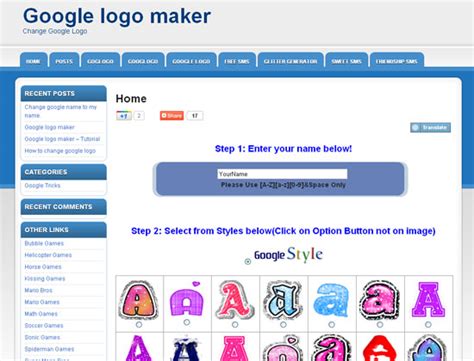Open the FRIENDSHIP SMS navigation tab
474x361 pixels.
click(397, 61)
